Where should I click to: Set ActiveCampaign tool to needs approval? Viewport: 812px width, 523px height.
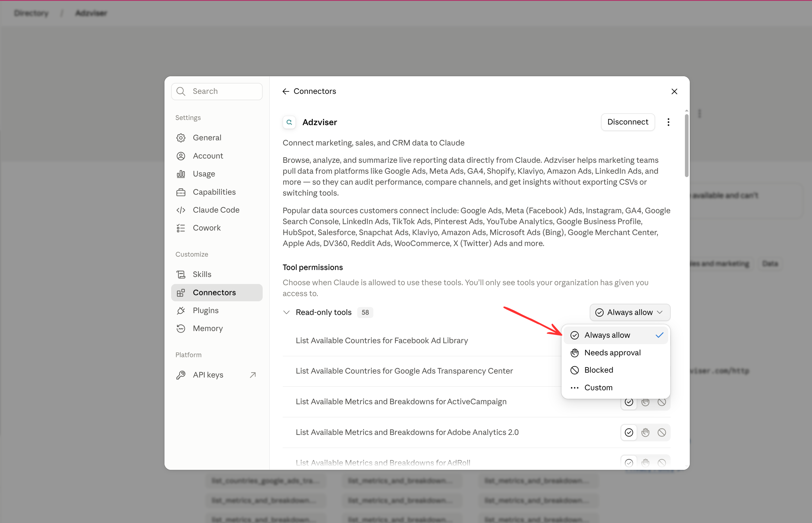645,402
